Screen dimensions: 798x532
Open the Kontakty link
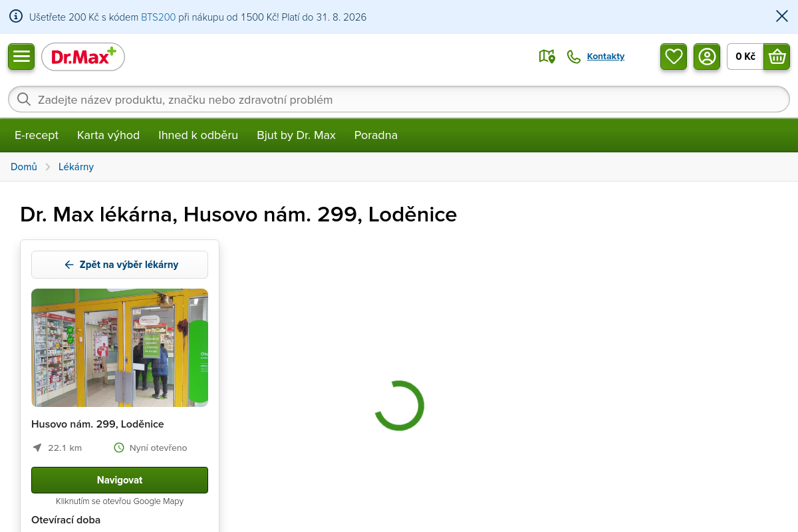pyautogui.click(x=606, y=57)
